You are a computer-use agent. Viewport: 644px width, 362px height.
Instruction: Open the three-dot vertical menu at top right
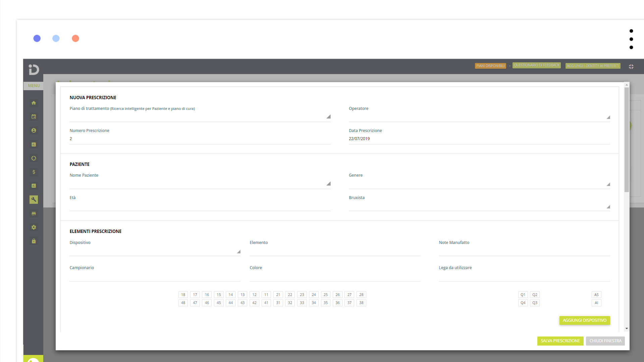point(631,39)
